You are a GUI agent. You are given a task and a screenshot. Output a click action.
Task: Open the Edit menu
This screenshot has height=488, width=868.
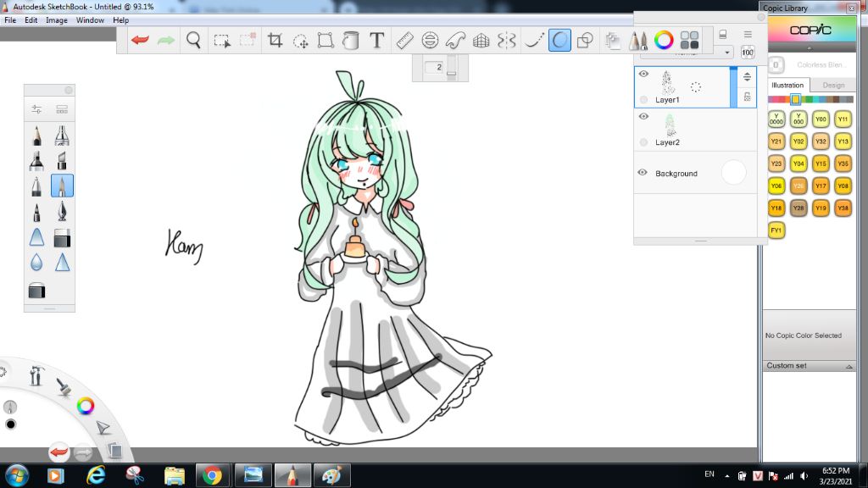point(31,20)
